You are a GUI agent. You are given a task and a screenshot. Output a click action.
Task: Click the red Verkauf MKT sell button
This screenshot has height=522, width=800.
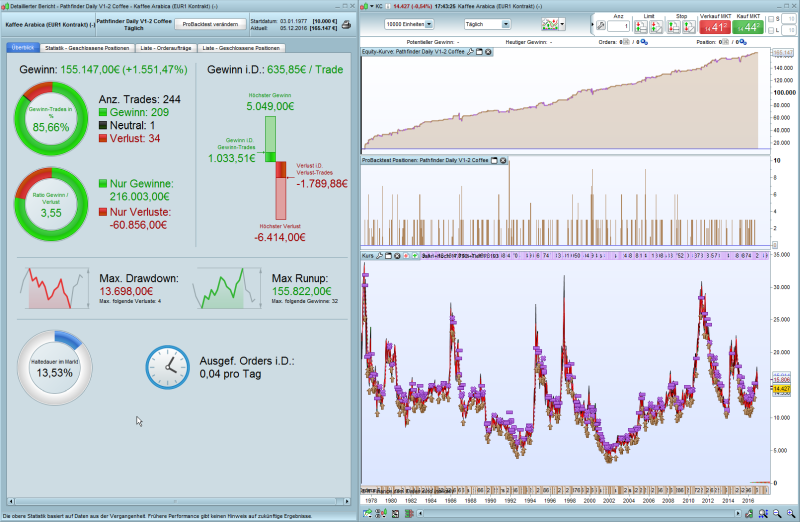tap(715, 27)
